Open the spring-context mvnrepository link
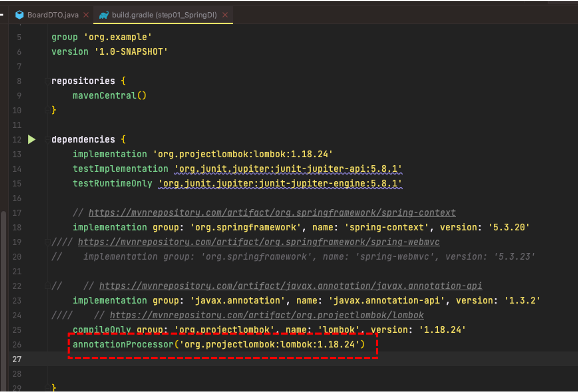This screenshot has width=579, height=392. tap(272, 213)
